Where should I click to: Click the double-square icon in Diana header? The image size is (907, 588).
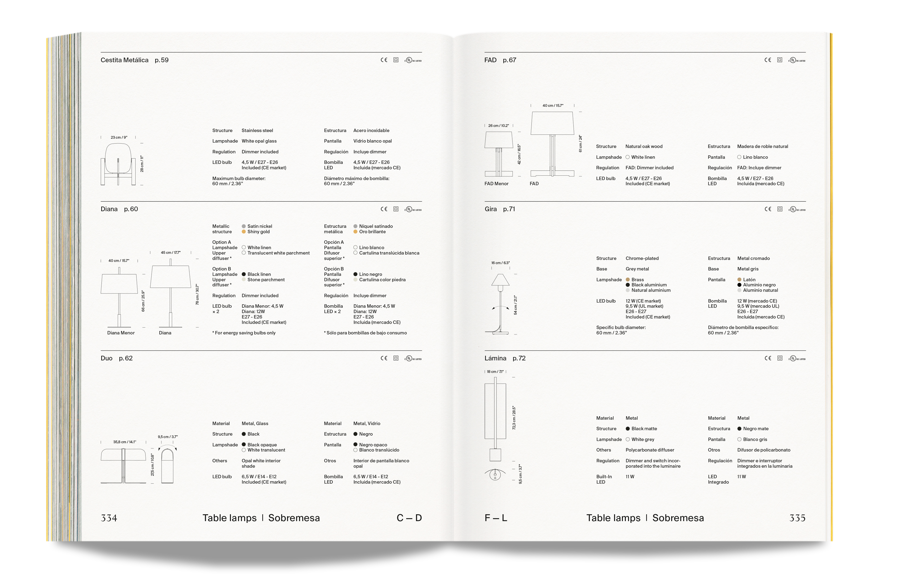396,209
